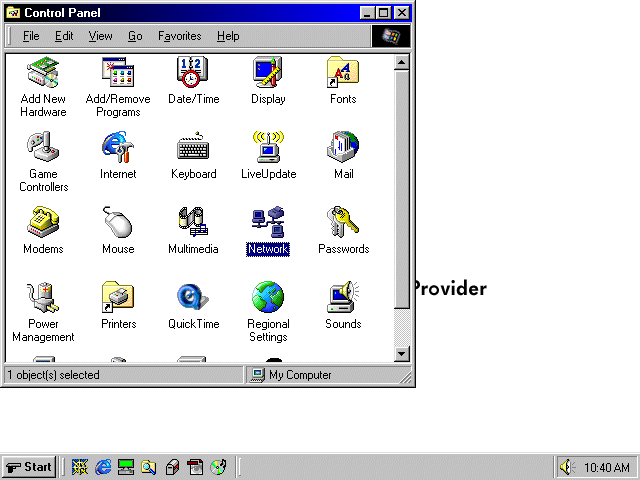The height and width of the screenshot is (480, 640).
Task: Minimize the Control Panel window
Action: 367,13
